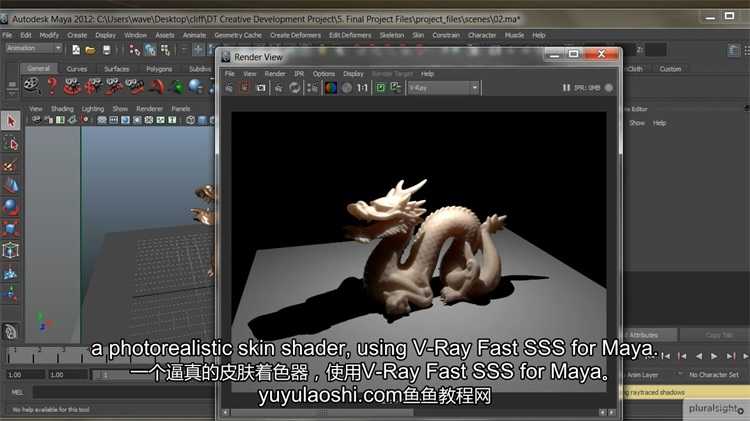
Task: Activate the Move tool cone icon
Action: 11,187
